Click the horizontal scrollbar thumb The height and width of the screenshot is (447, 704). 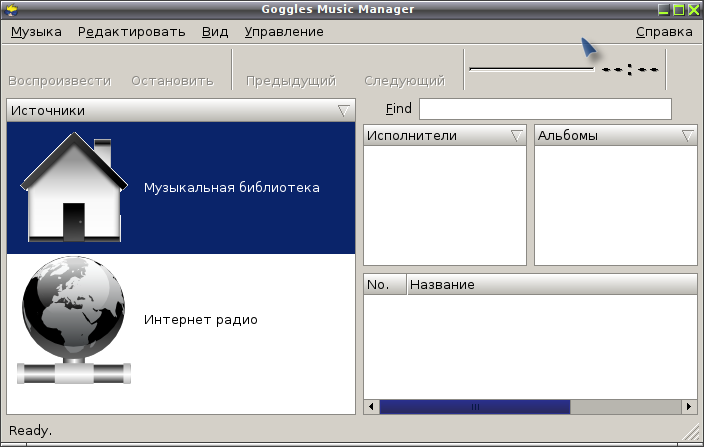tap(475, 407)
